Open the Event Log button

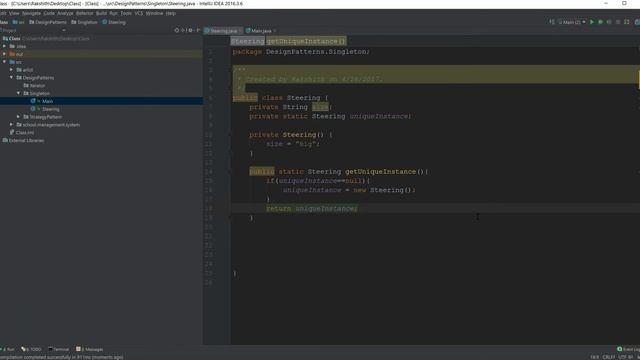point(629,349)
